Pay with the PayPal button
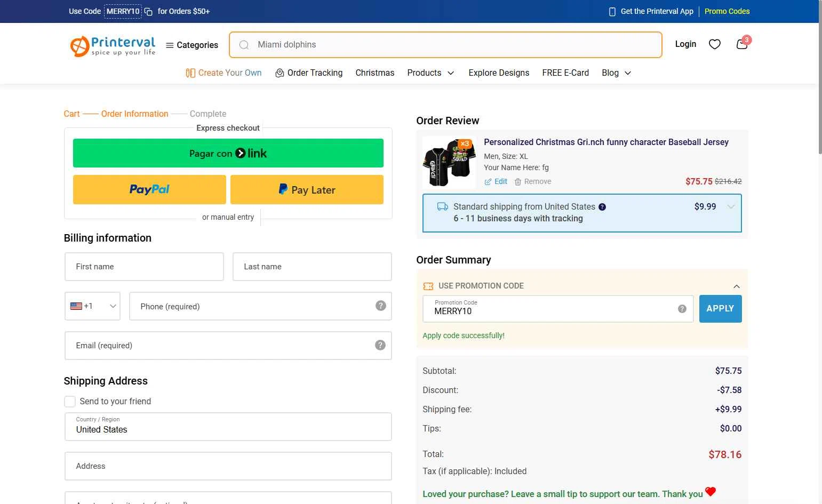The image size is (822, 504). click(x=149, y=190)
